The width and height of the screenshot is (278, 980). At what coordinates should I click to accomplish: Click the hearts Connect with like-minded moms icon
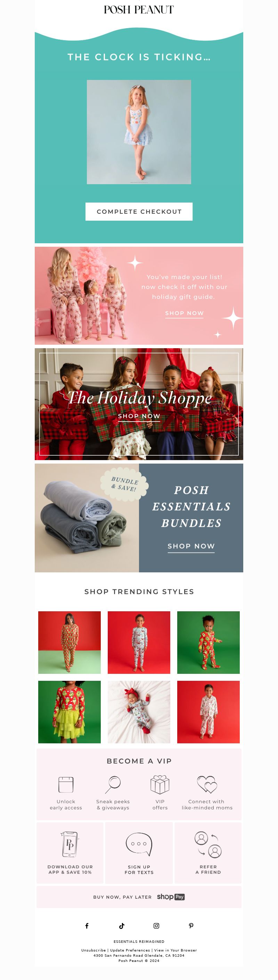[x=207, y=784]
